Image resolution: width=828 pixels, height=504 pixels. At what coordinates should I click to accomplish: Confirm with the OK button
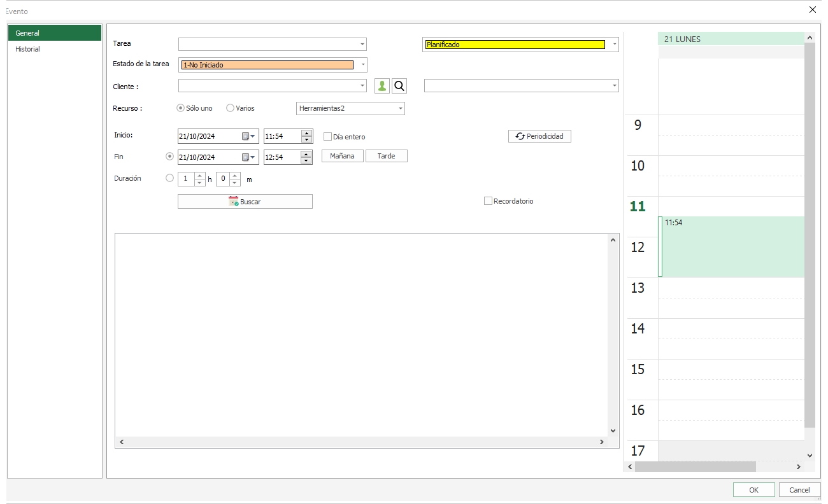[753, 490]
